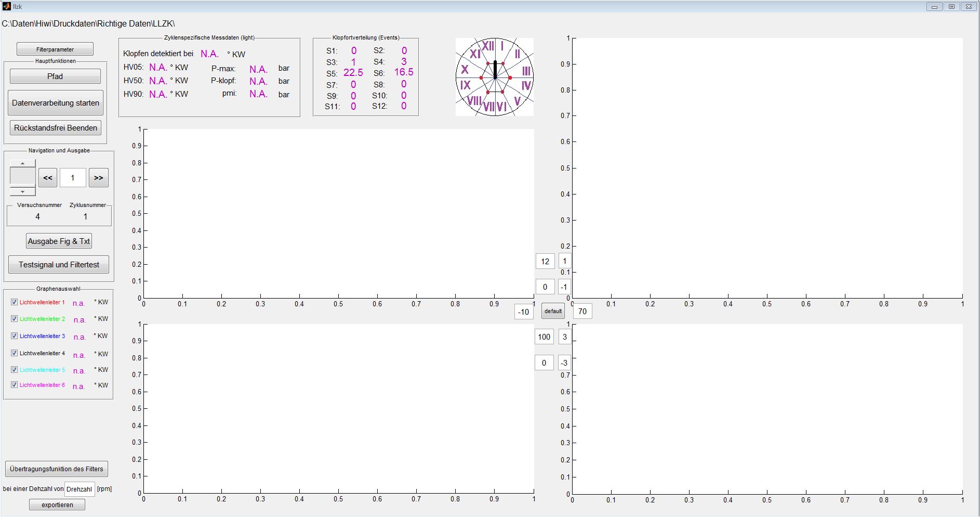Start processing with Datenverarbeitung starten

point(56,103)
